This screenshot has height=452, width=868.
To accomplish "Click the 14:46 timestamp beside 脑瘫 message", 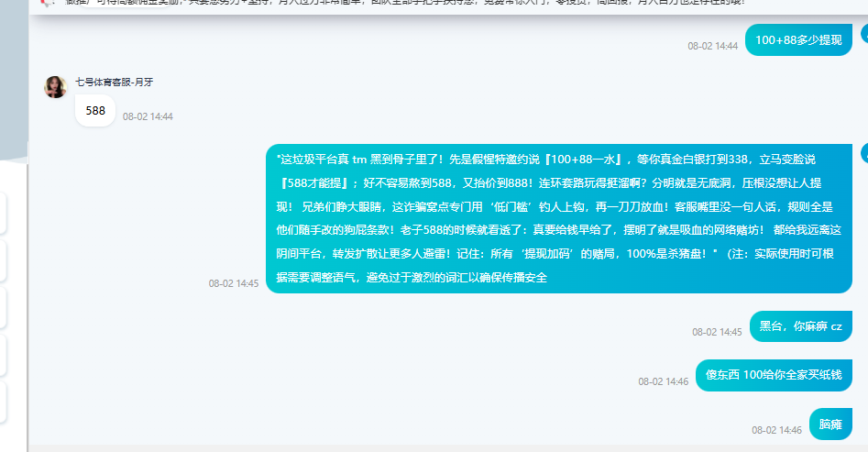I will click(x=776, y=429).
